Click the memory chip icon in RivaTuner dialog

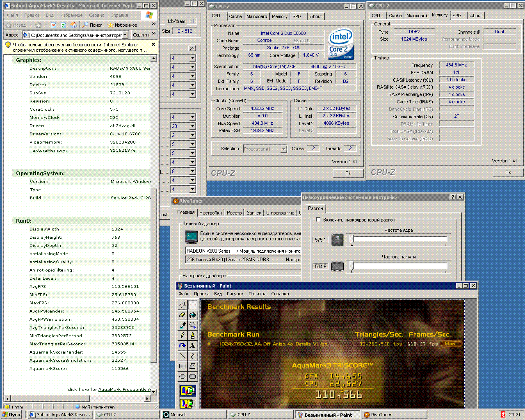pyautogui.click(x=338, y=266)
